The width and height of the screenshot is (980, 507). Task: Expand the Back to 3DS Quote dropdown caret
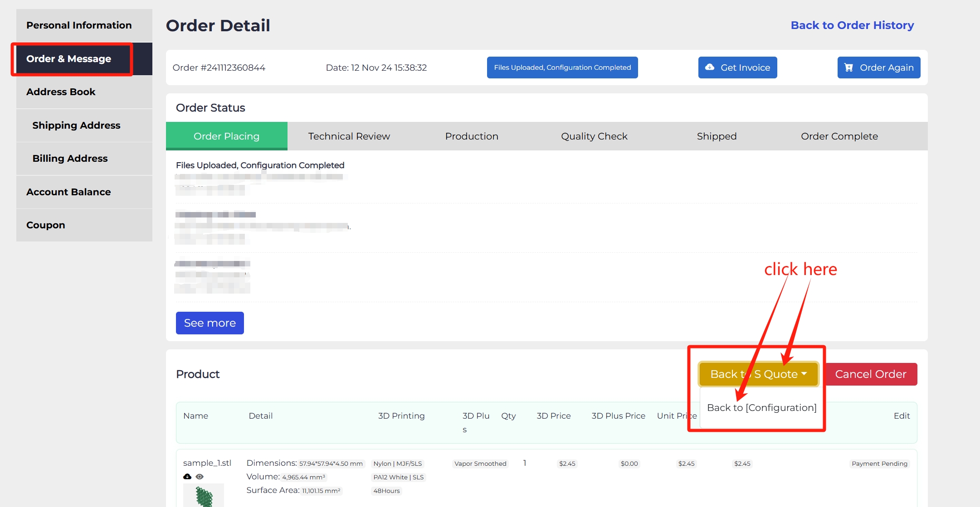tap(804, 374)
